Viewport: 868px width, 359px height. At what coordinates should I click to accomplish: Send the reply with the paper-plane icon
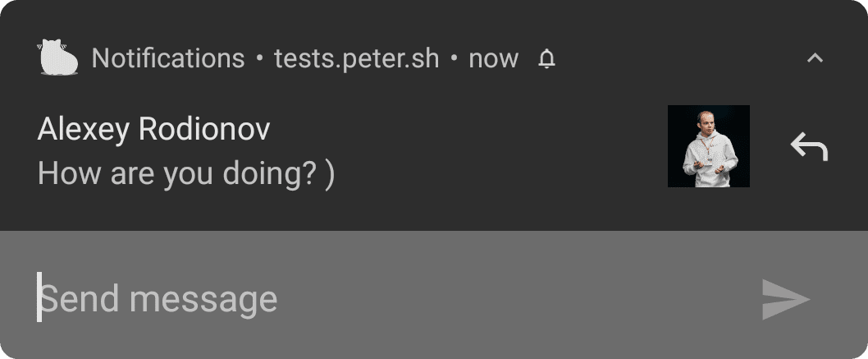785,299
